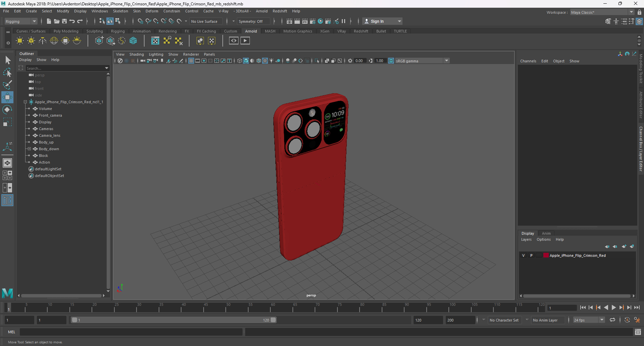Click the viewport grid toggle icon

(x=191, y=61)
